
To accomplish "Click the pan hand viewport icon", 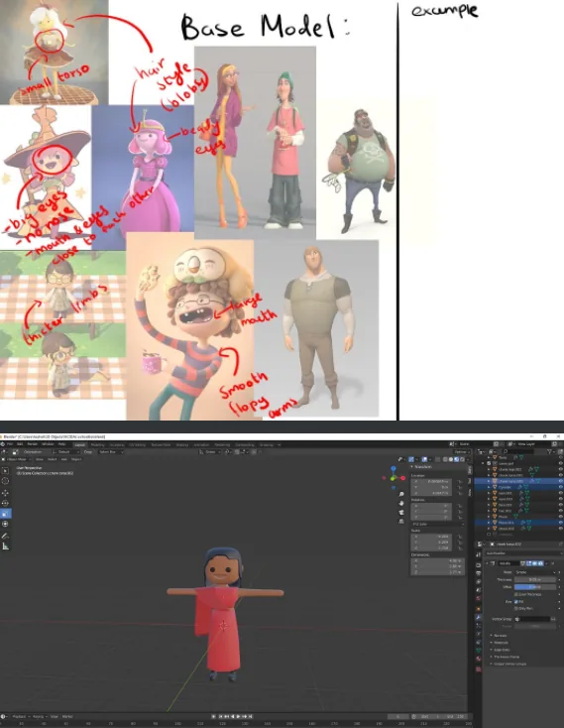I will click(x=401, y=503).
